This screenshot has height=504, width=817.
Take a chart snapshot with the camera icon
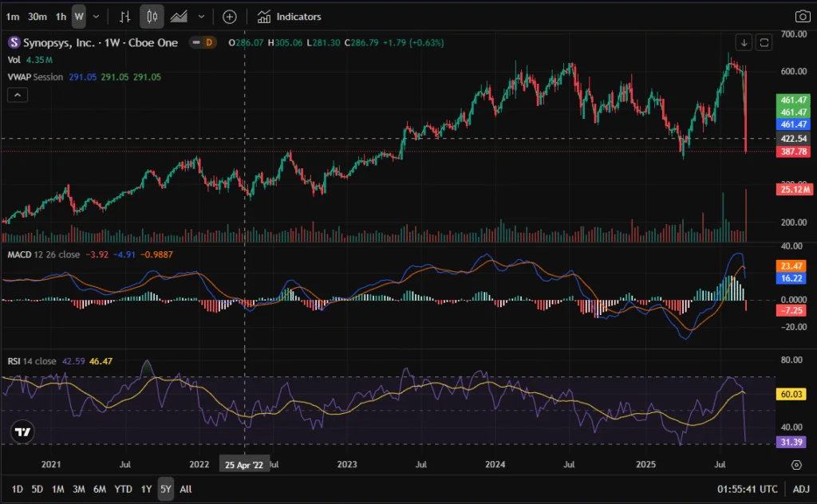pos(802,16)
